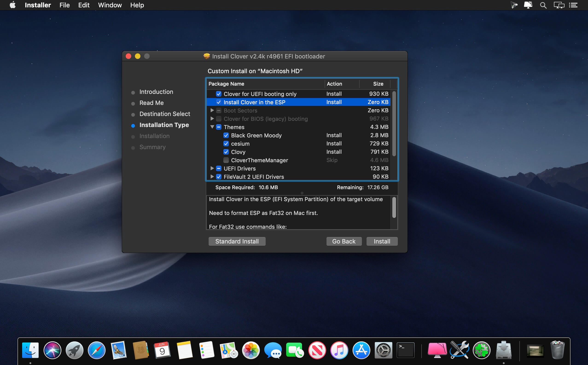Select Install Clover in the ESP row
The image size is (588, 365).
coord(300,102)
